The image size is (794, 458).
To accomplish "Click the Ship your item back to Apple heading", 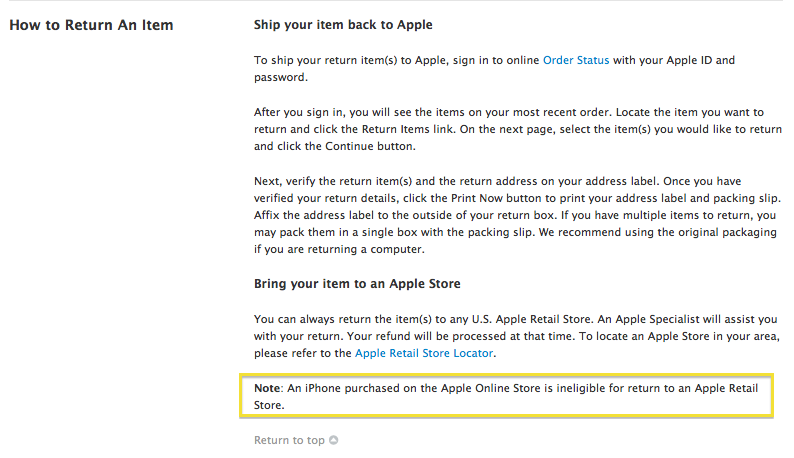I will (343, 24).
